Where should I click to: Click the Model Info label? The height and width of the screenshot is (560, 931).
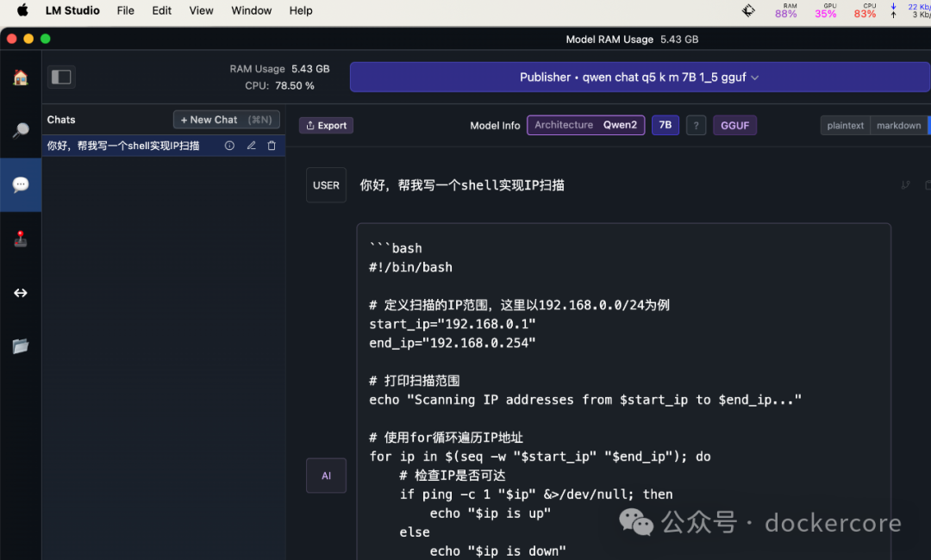click(x=495, y=125)
